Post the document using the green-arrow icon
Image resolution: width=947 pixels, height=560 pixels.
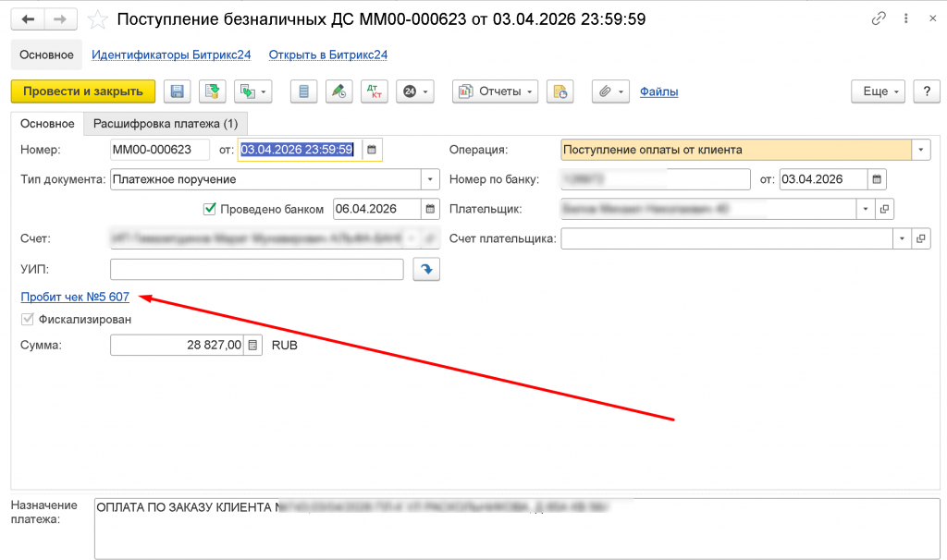213,91
